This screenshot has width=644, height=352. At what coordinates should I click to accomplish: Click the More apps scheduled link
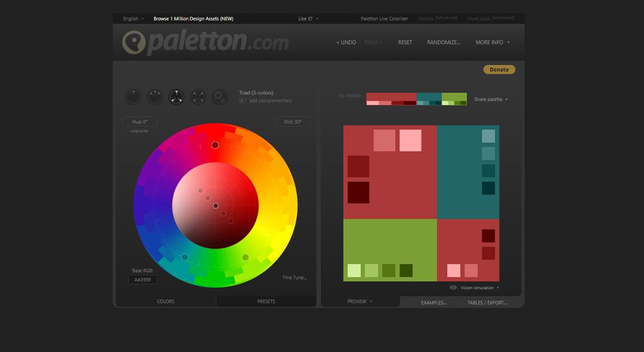[491, 18]
